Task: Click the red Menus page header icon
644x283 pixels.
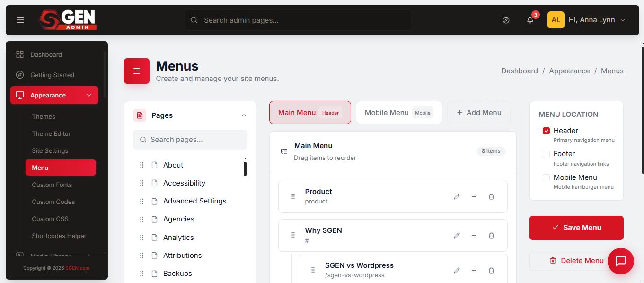Action: (x=137, y=71)
